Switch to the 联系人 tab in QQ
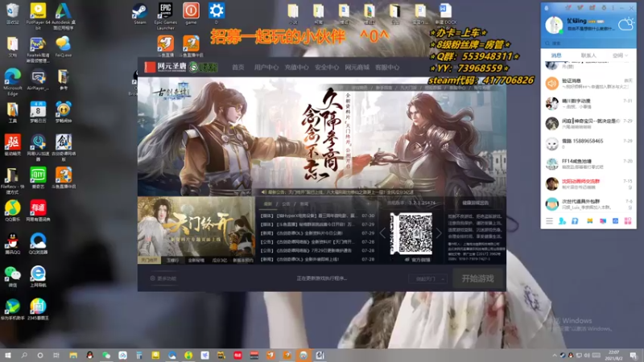Image resolution: width=644 pixels, height=362 pixels. coord(588,55)
